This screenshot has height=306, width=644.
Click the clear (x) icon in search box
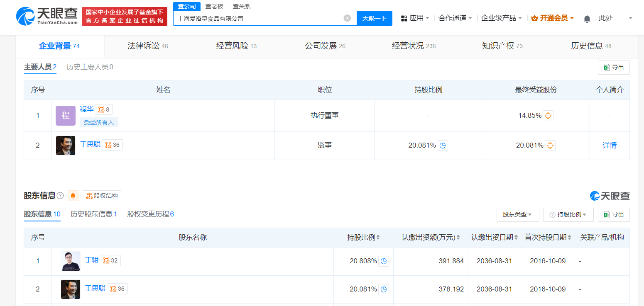347,17
